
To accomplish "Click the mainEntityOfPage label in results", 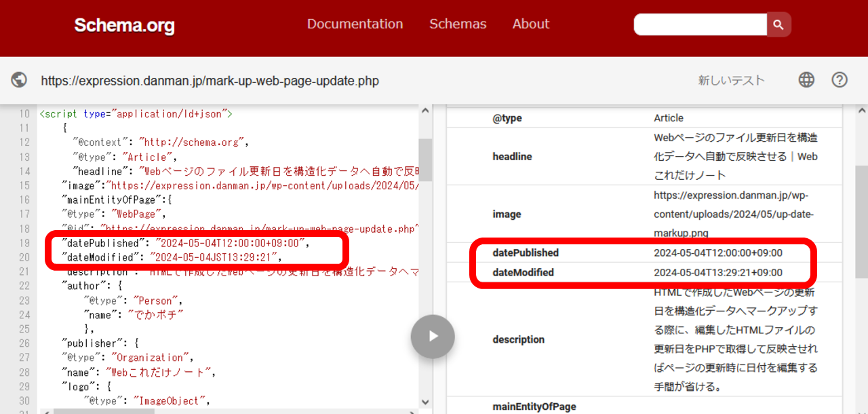I will point(534,407).
